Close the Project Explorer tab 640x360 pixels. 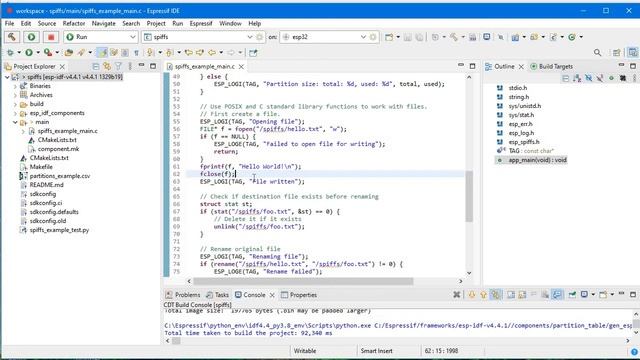click(x=62, y=67)
